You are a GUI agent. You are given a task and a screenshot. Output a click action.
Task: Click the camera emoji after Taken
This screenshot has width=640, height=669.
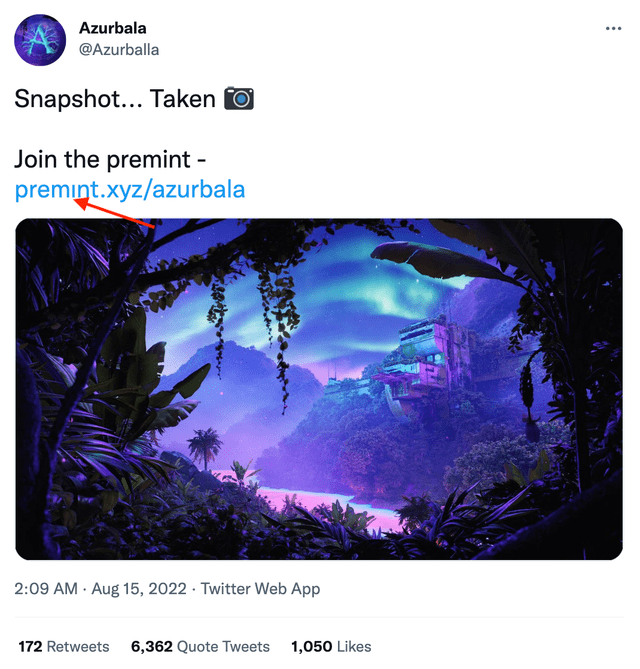[239, 99]
